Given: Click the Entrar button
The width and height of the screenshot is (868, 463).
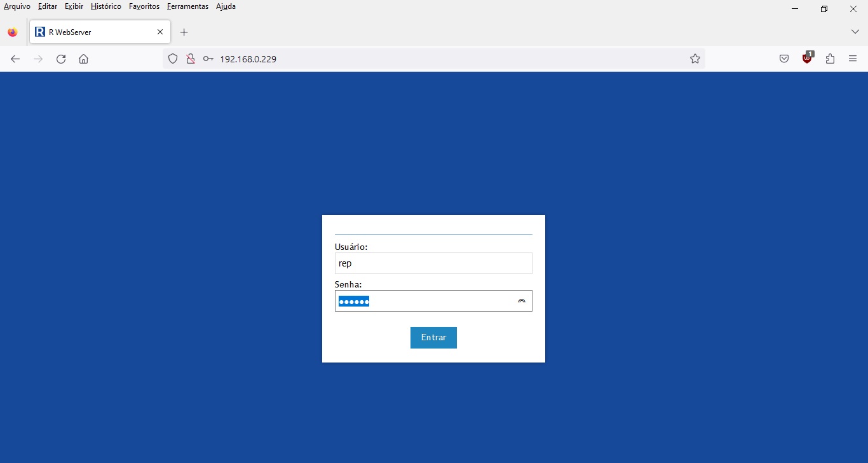Looking at the screenshot, I should (433, 338).
